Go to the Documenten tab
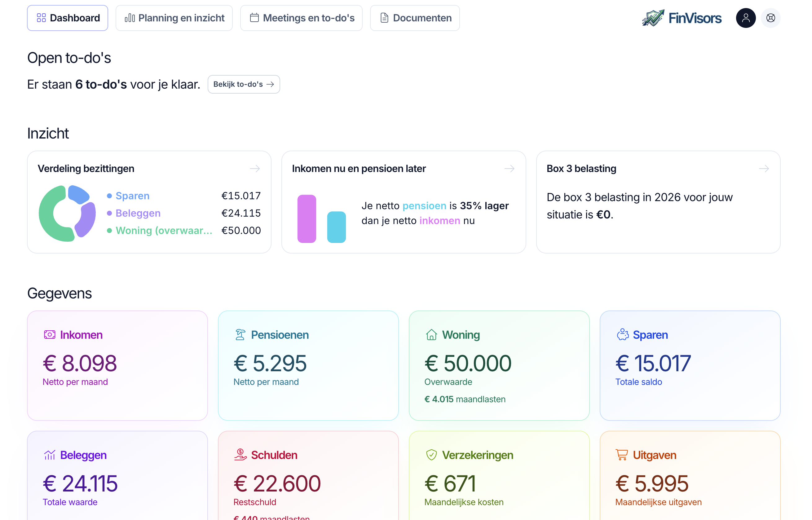 [415, 18]
